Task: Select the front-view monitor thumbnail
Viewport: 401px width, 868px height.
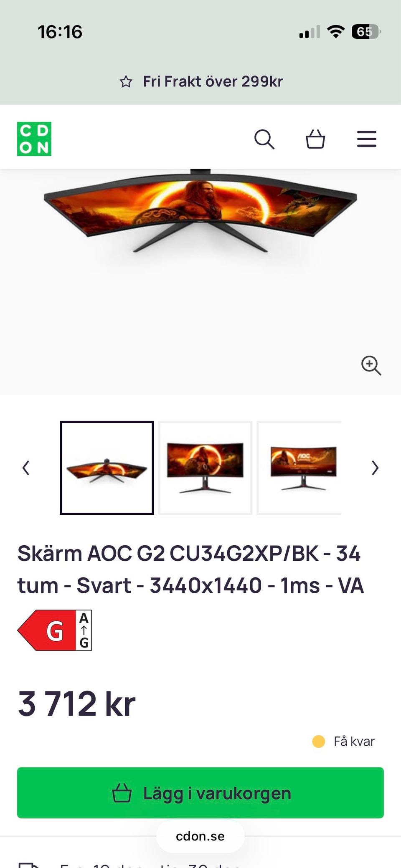Action: [205, 468]
